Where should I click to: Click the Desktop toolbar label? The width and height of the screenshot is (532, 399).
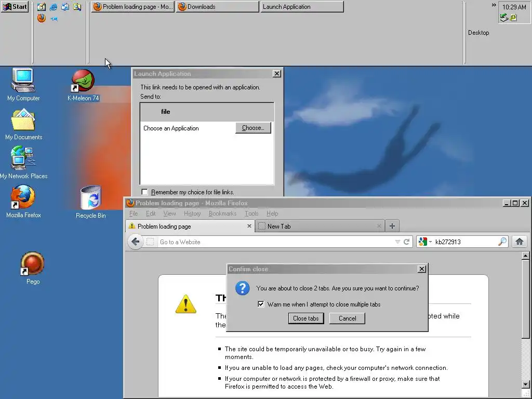click(x=478, y=33)
